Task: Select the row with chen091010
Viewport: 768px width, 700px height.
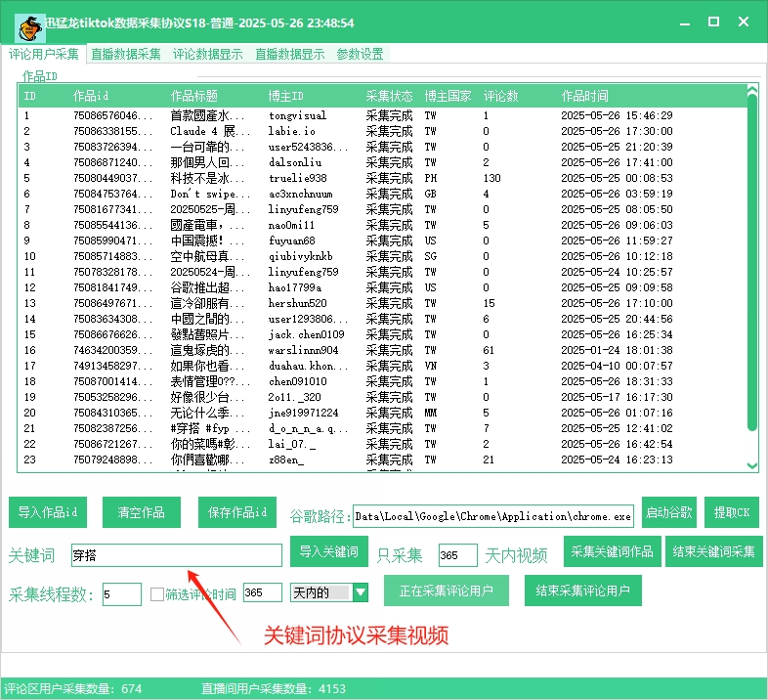Action: point(382,381)
